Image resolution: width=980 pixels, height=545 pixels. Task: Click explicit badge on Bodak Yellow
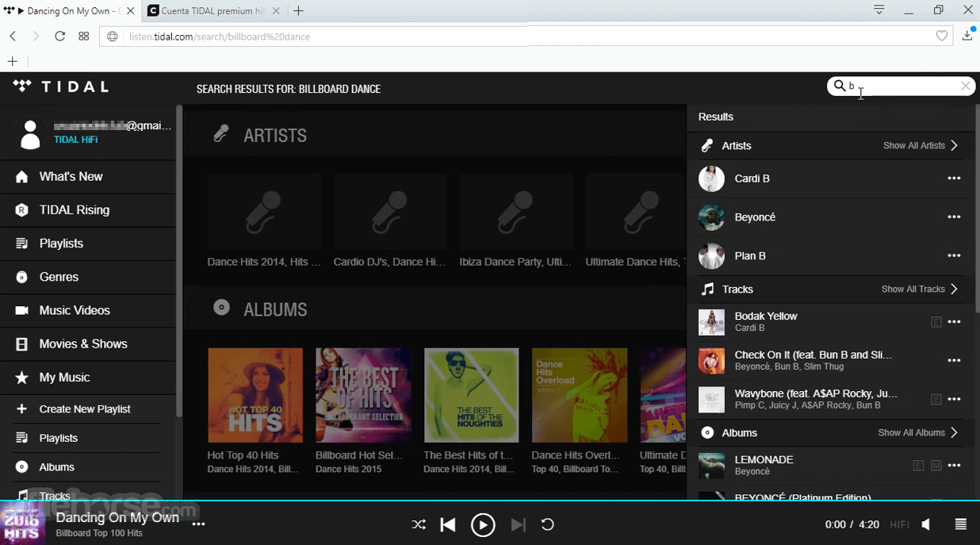point(936,322)
